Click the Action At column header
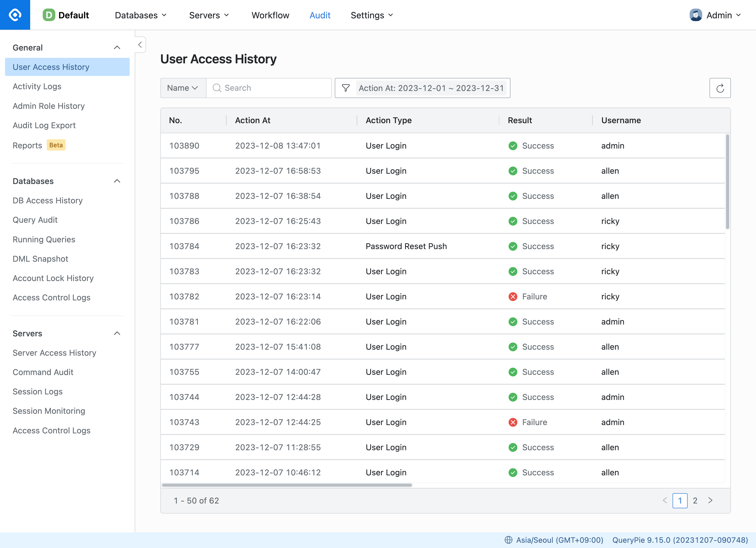This screenshot has width=756, height=548. coord(253,120)
